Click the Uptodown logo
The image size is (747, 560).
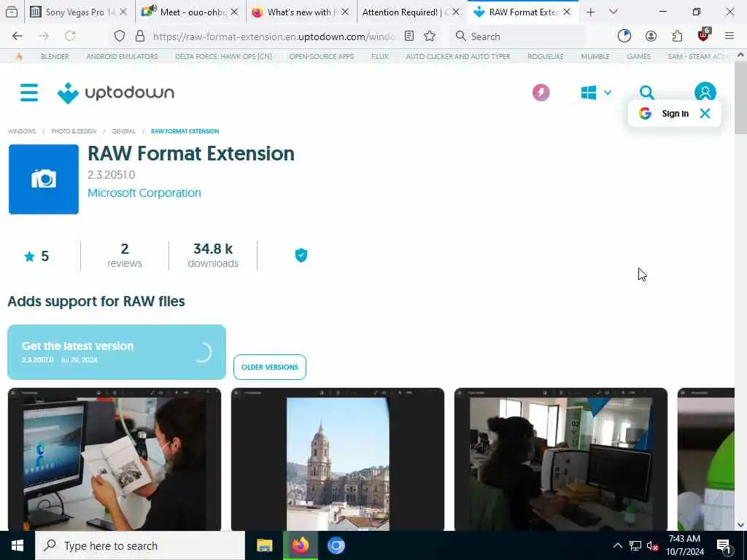[116, 93]
